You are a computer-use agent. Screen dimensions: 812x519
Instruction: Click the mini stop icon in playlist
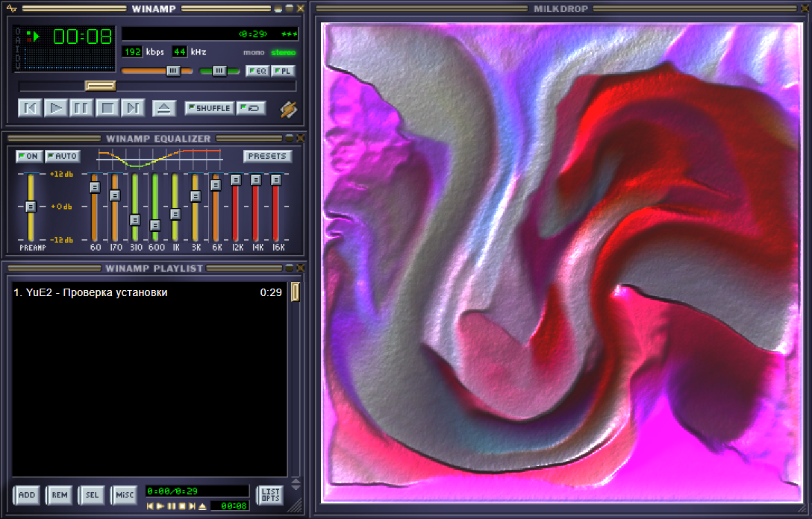(182, 506)
